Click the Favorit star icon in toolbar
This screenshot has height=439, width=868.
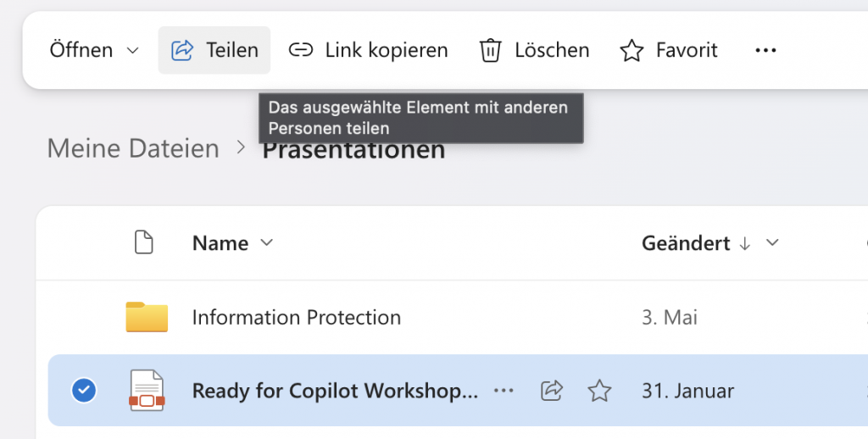(632, 51)
